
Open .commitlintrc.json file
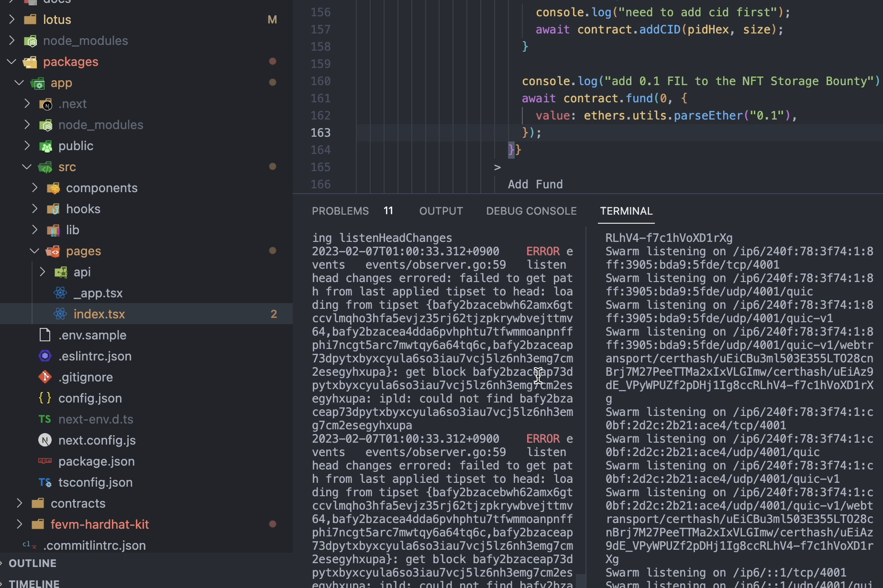click(x=94, y=545)
